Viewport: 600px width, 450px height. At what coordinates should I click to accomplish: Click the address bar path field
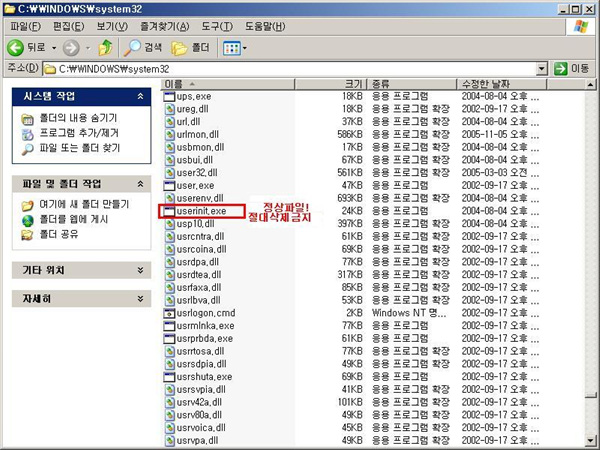pos(289,69)
